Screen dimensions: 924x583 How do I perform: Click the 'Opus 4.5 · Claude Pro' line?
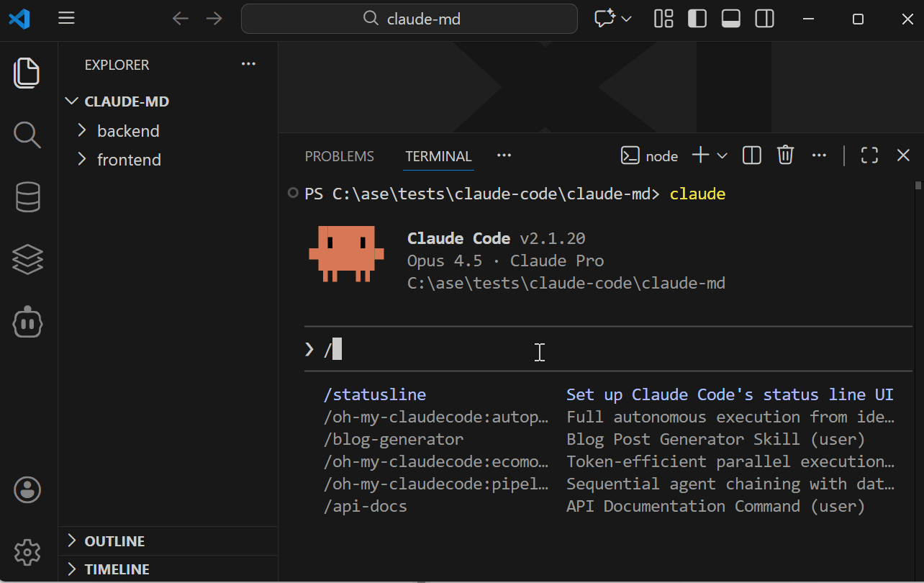[x=506, y=261]
